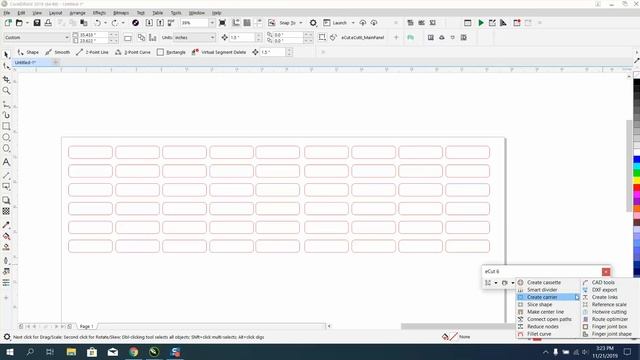Toggle full-screen preview icon
The width and height of the screenshot is (640, 360).
point(222,23)
